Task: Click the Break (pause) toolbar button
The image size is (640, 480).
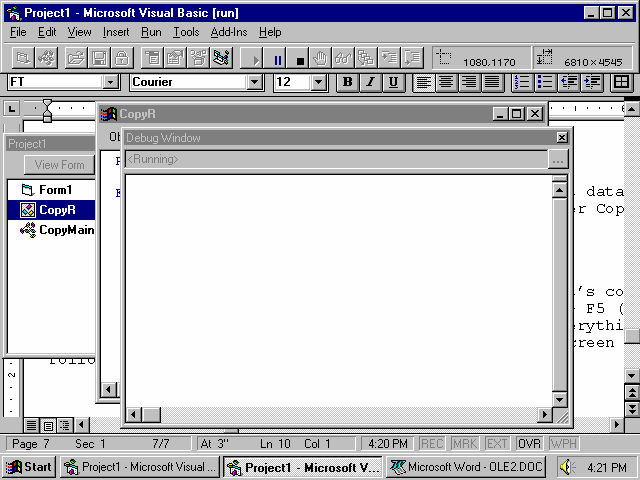Action: click(277, 59)
